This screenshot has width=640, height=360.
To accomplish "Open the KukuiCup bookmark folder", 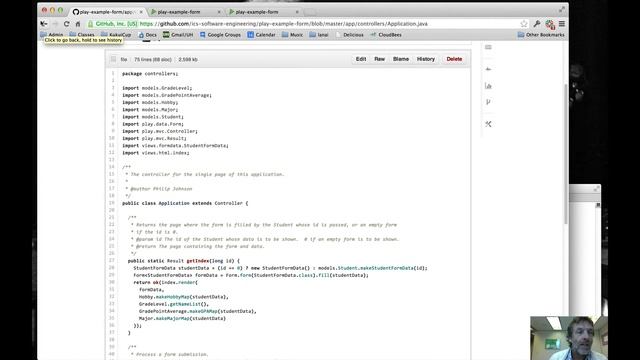I will [x=116, y=35].
